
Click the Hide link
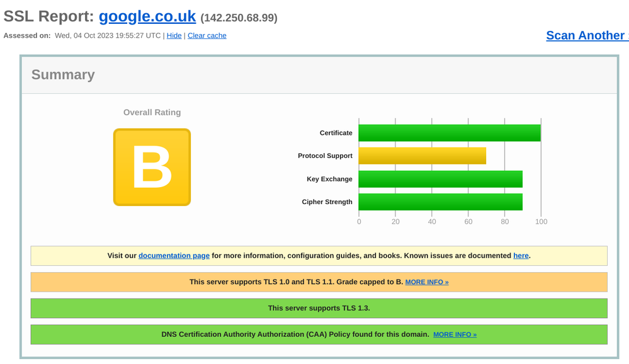click(174, 36)
